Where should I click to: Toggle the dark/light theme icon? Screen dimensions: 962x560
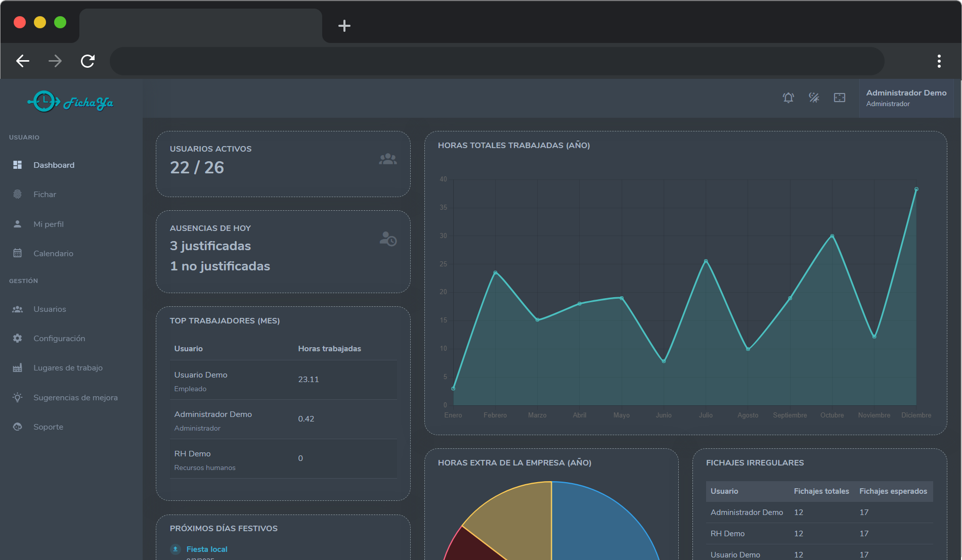pyautogui.click(x=814, y=98)
